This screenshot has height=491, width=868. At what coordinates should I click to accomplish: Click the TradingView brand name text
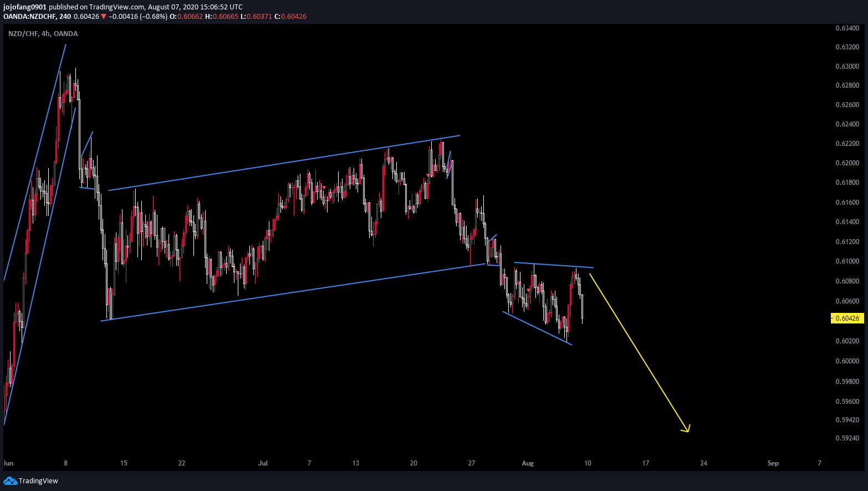coord(38,481)
